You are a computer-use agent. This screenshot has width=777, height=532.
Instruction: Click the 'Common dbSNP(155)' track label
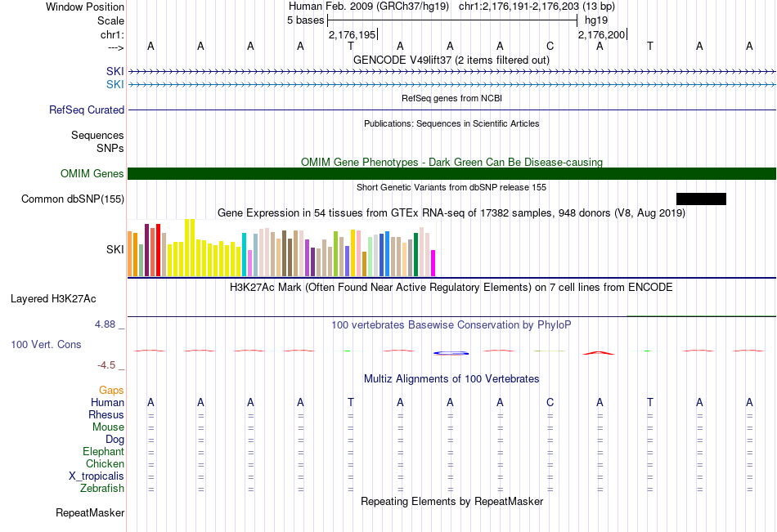(73, 199)
